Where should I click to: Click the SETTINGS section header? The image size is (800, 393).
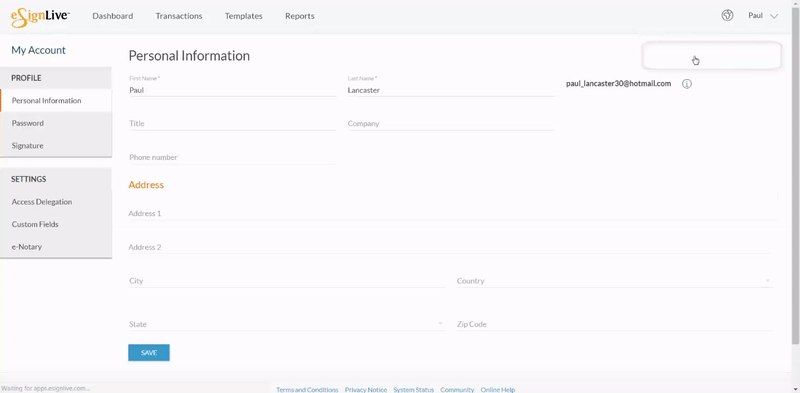pyautogui.click(x=29, y=179)
